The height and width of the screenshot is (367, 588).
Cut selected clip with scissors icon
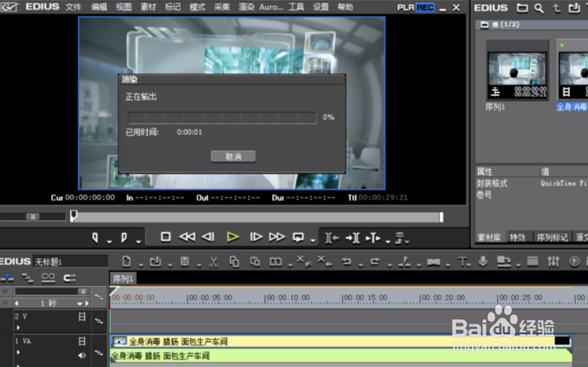tap(213, 262)
